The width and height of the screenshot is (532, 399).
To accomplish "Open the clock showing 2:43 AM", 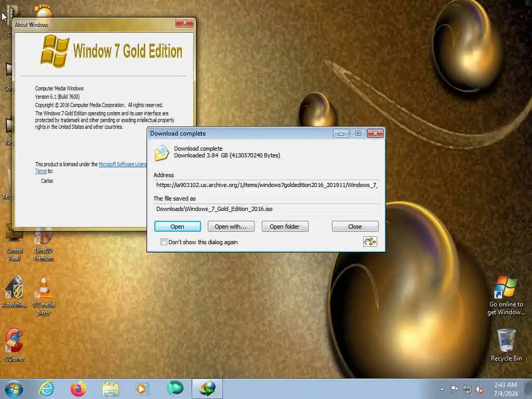I will (506, 389).
